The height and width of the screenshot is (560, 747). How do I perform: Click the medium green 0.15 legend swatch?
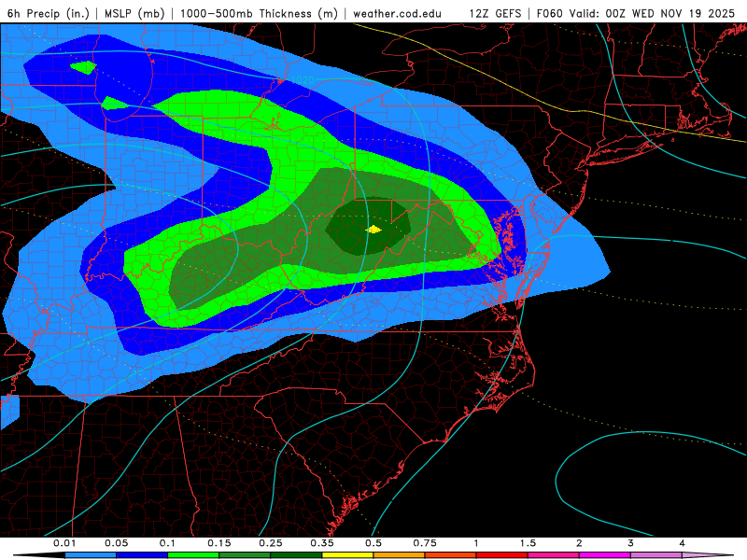pos(245,555)
